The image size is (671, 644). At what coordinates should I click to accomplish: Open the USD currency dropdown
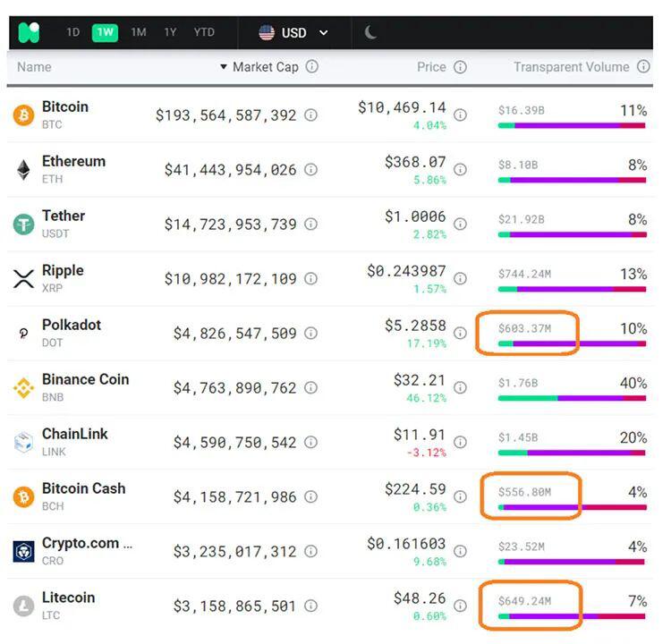click(293, 33)
